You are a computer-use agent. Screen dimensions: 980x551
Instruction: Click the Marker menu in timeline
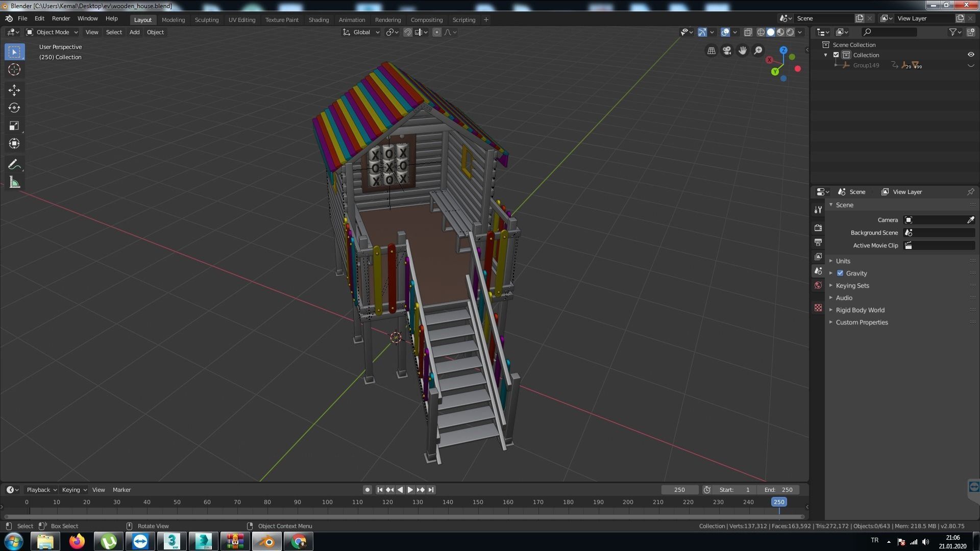click(x=121, y=490)
